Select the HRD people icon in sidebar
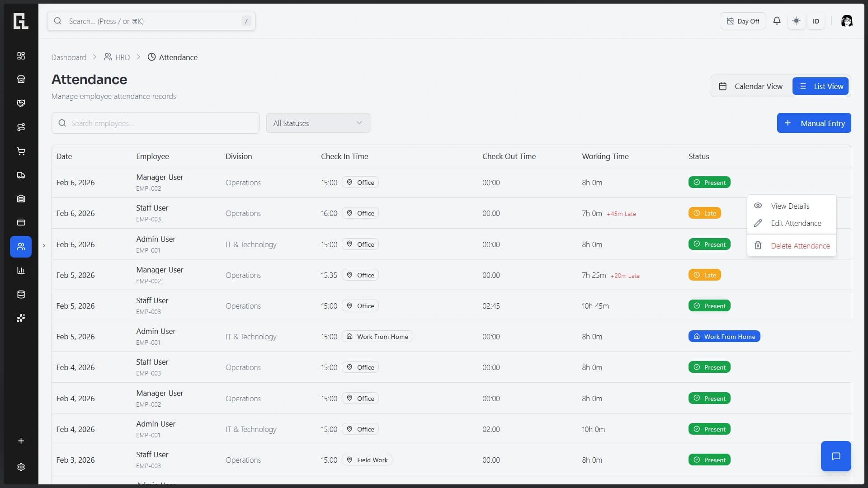The width and height of the screenshot is (868, 488). point(21,247)
